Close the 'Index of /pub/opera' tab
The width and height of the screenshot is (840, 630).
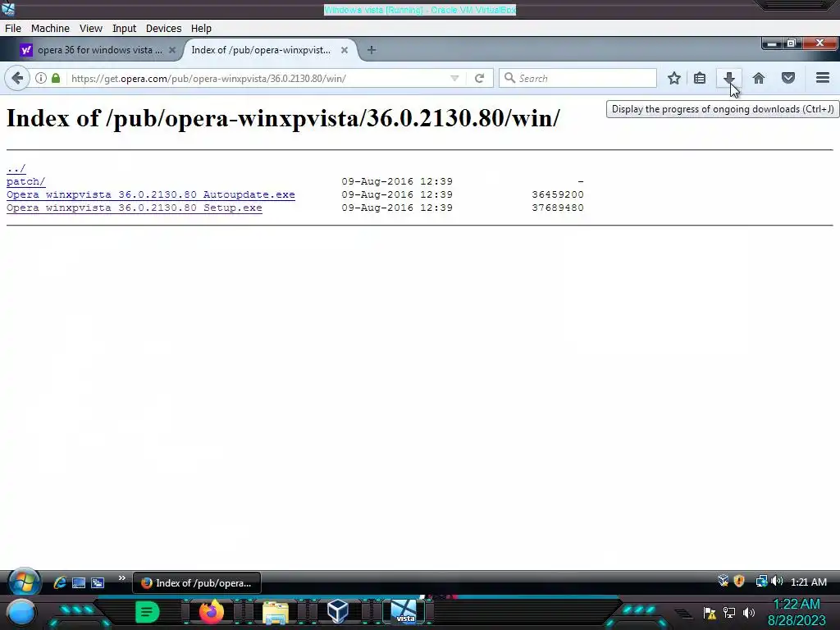pyautogui.click(x=345, y=50)
